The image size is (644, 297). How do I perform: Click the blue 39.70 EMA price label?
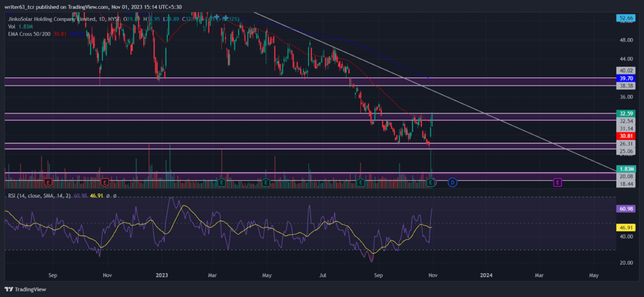(x=626, y=78)
